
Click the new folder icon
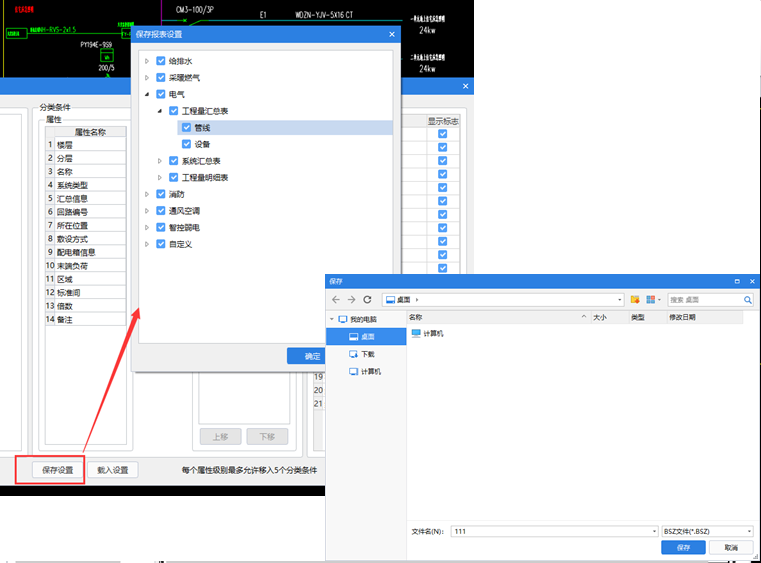(635, 299)
